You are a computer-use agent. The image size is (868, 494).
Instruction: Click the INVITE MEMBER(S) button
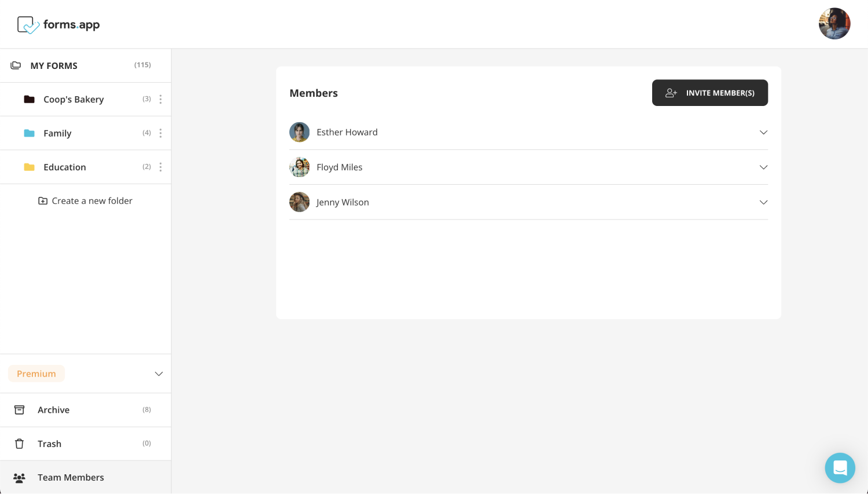click(710, 93)
